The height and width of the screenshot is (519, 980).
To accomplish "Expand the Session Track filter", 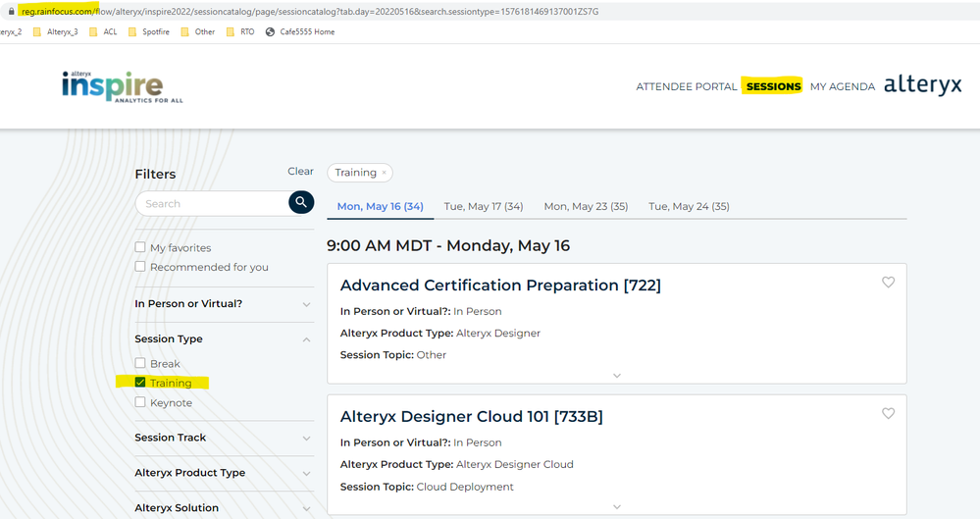I will 306,439.
